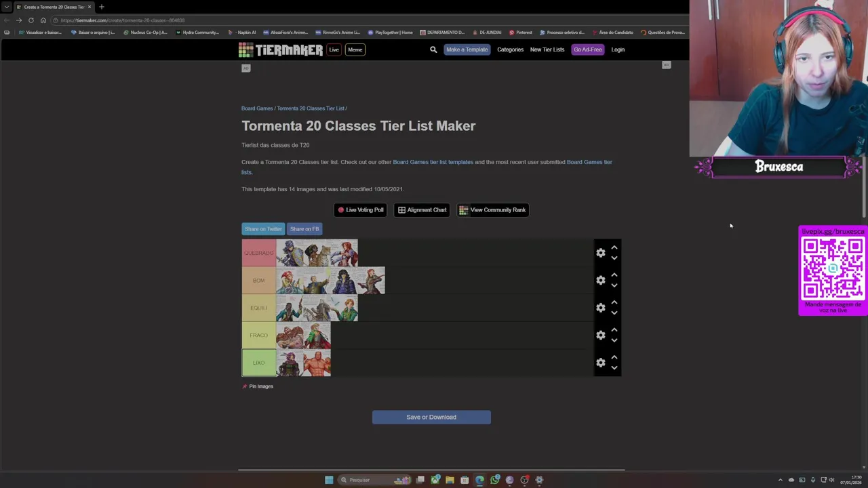868x488 pixels.
Task: Move LIXO tier row up
Action: 614,357
